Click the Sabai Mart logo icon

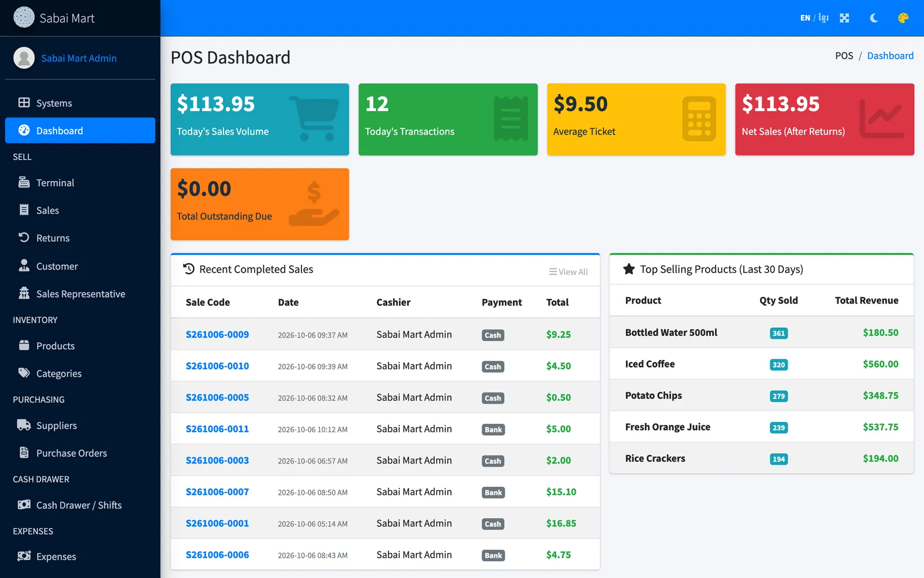click(x=24, y=17)
